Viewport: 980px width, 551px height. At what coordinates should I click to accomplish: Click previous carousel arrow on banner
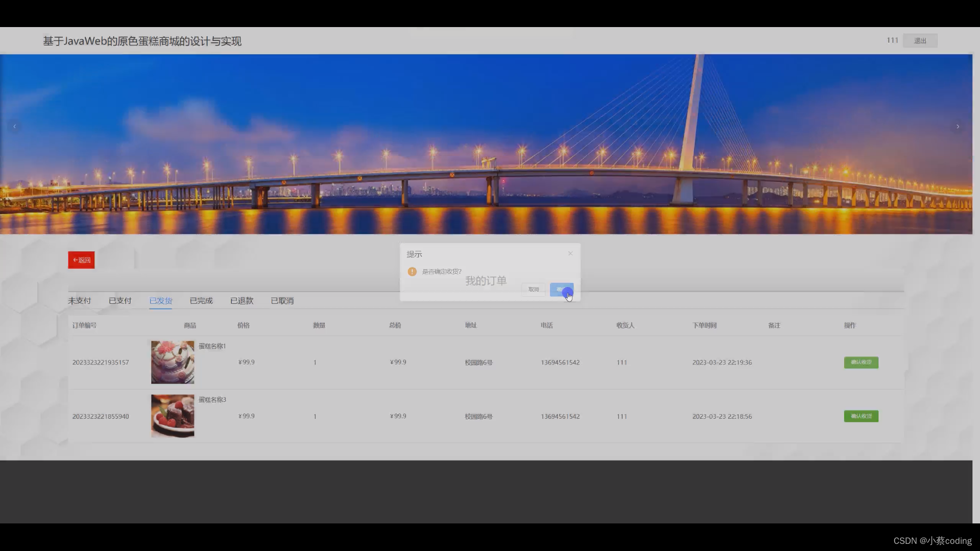[14, 126]
